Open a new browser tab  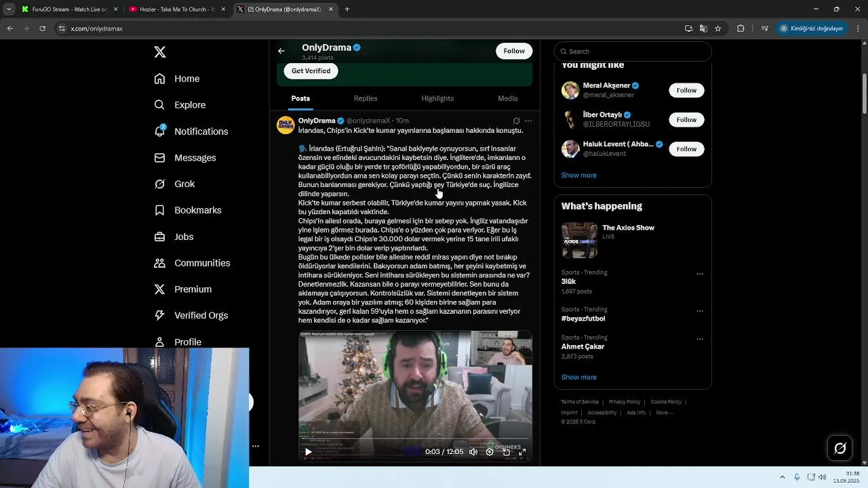(347, 9)
